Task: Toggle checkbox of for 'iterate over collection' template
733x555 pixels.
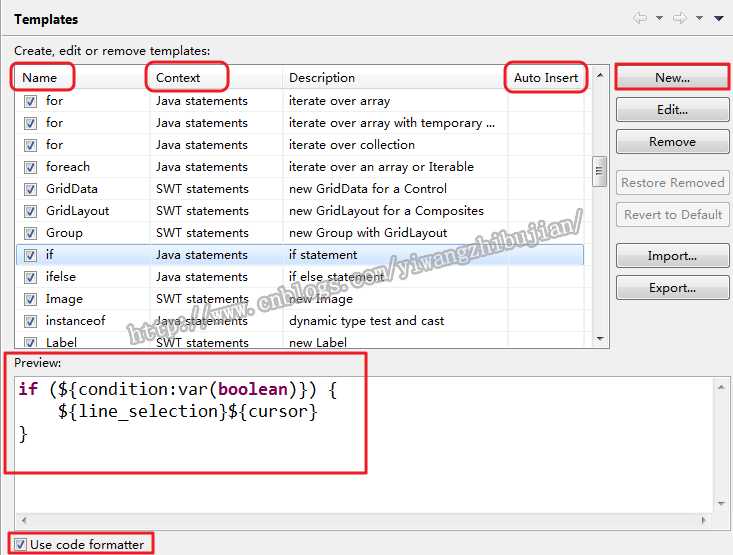Action: (30, 145)
